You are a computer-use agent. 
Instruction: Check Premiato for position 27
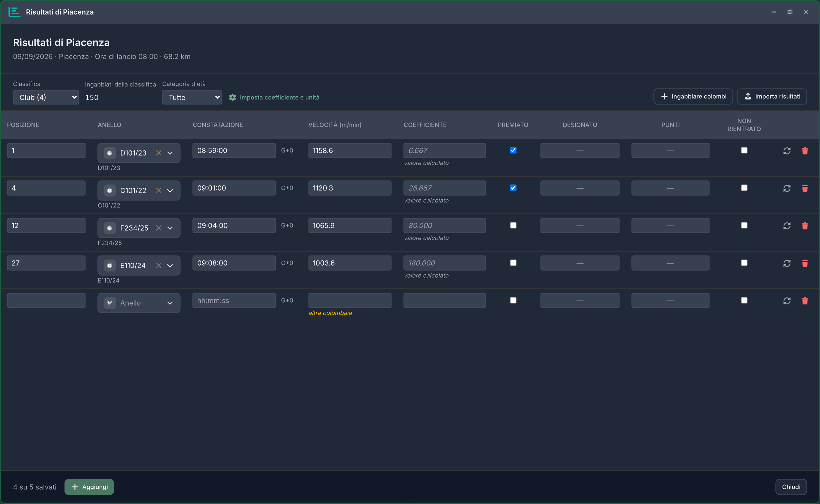click(x=513, y=263)
